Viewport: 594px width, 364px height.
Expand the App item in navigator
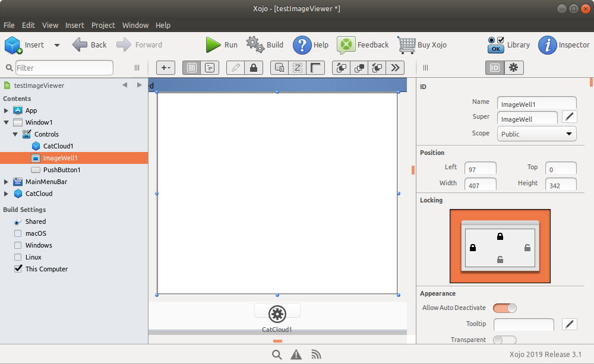(x=6, y=110)
